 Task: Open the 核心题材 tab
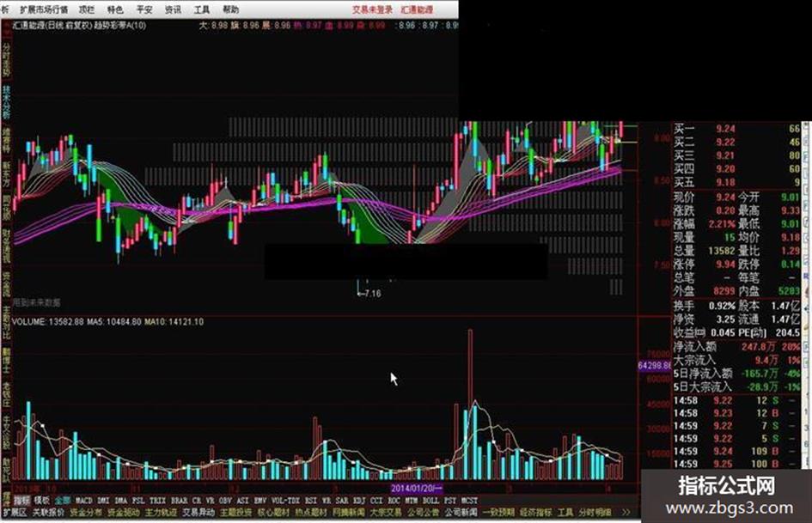coord(273,512)
